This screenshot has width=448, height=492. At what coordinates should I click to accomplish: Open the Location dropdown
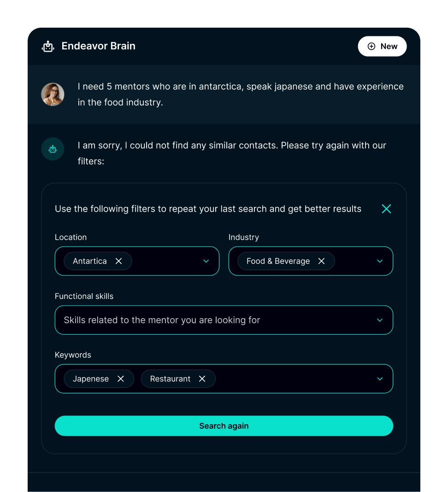(x=206, y=261)
